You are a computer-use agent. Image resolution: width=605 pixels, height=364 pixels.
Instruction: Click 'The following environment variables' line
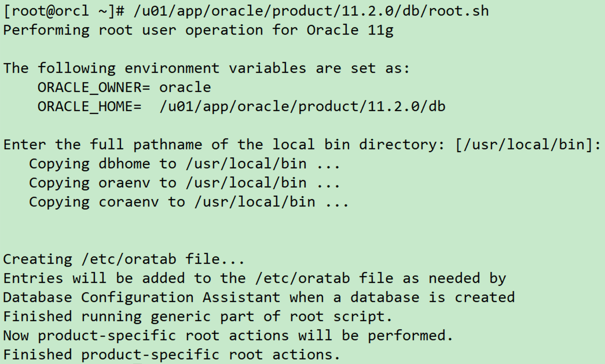[x=206, y=68]
